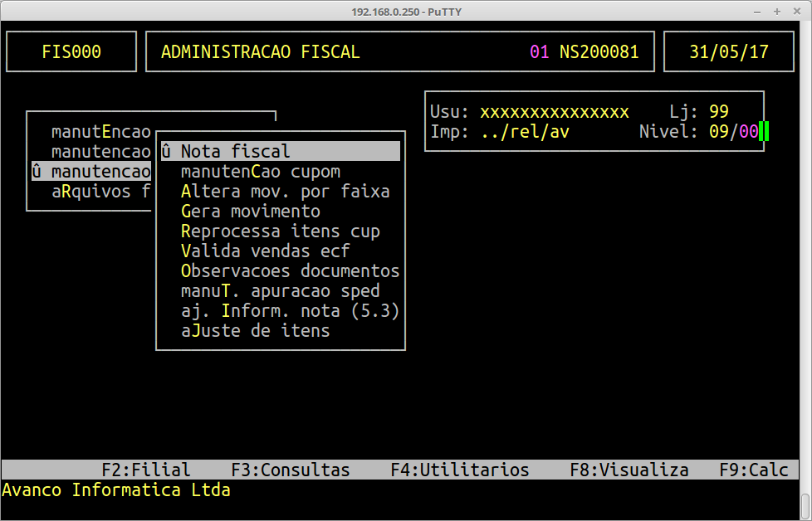Screen dimensions: 812x521
Task: Select first manutEncao item in parent menu
Action: 100,132
